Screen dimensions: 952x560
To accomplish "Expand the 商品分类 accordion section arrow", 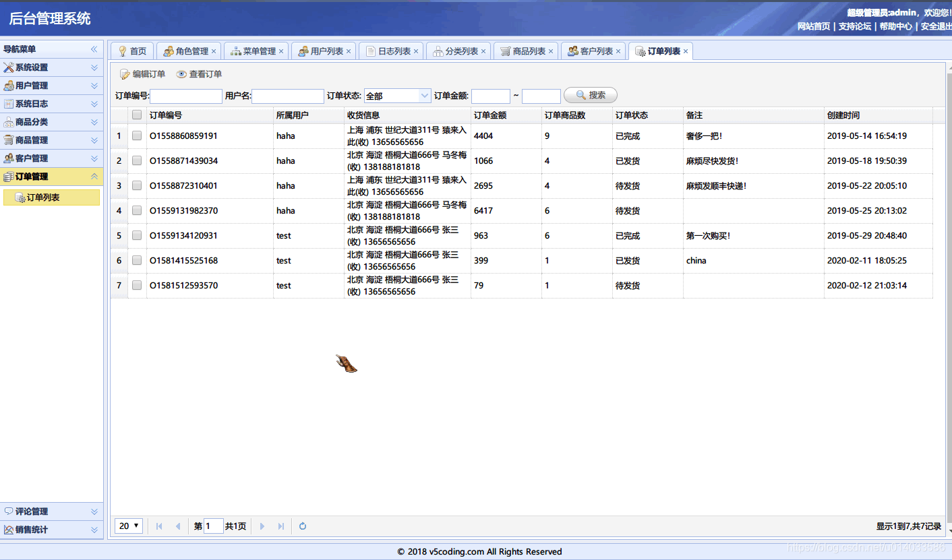I will (94, 122).
